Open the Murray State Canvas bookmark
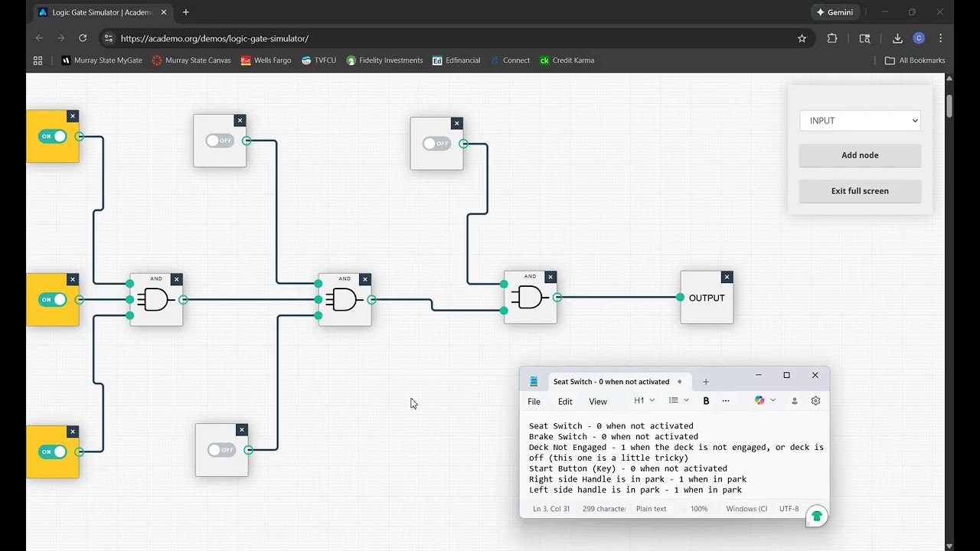 coord(191,60)
